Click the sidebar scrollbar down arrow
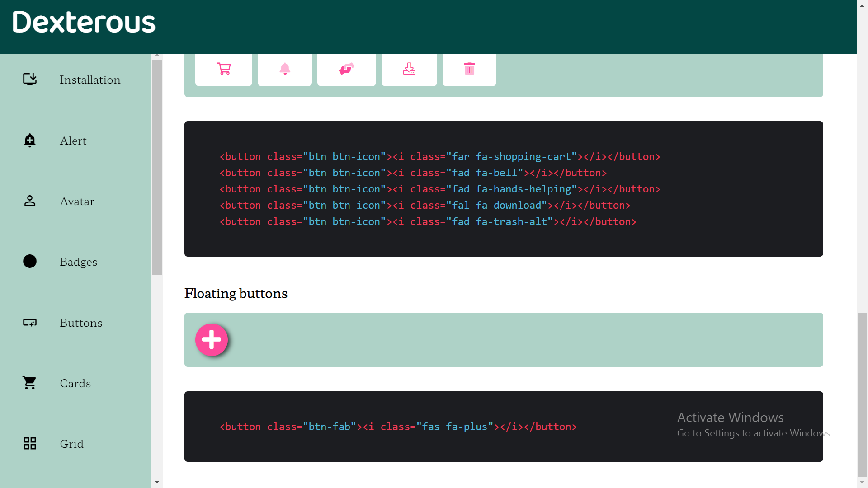 pos(157,482)
